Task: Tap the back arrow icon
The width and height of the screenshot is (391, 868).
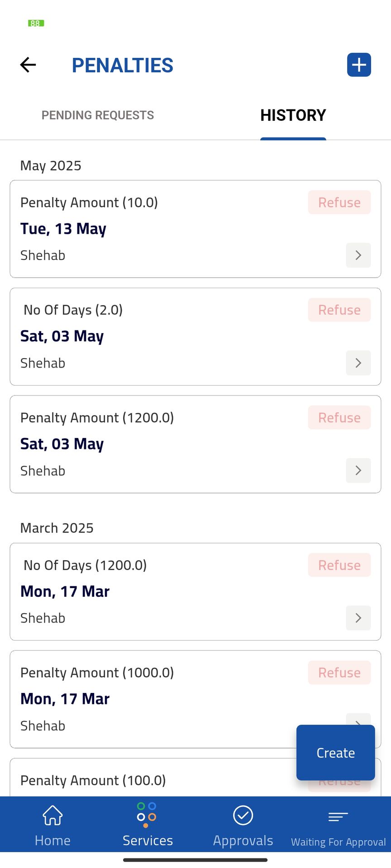Action: [28, 65]
